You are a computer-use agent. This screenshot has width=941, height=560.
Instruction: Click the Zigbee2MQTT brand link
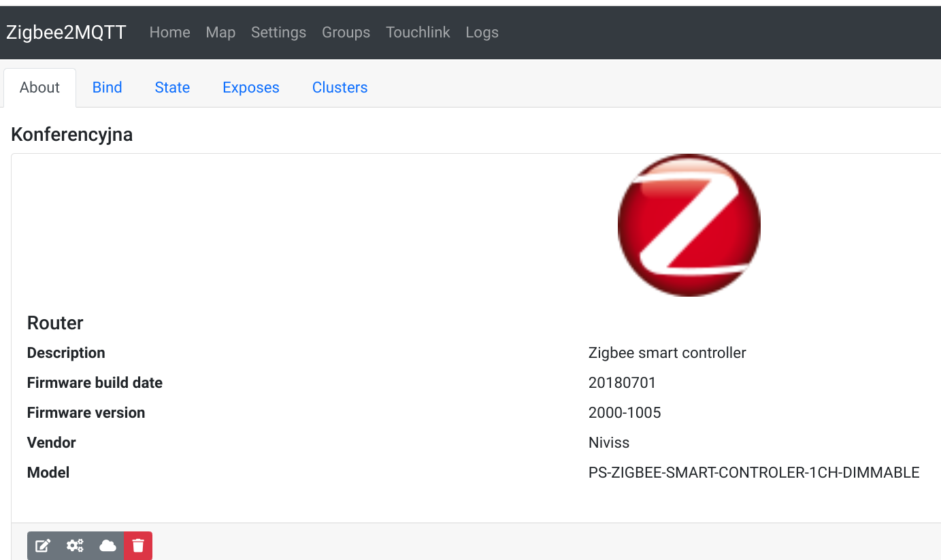click(66, 32)
